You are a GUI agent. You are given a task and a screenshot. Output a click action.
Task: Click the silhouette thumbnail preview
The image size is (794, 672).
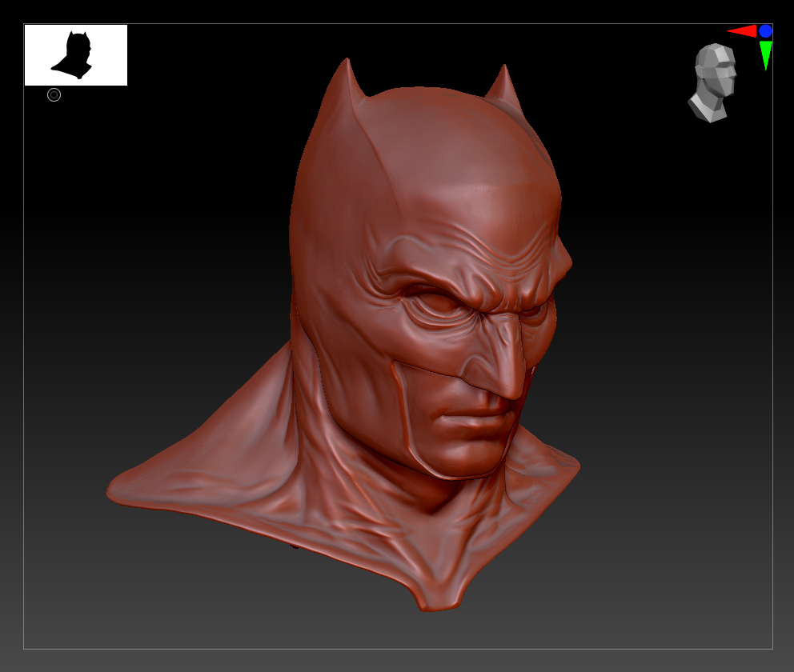(x=76, y=55)
